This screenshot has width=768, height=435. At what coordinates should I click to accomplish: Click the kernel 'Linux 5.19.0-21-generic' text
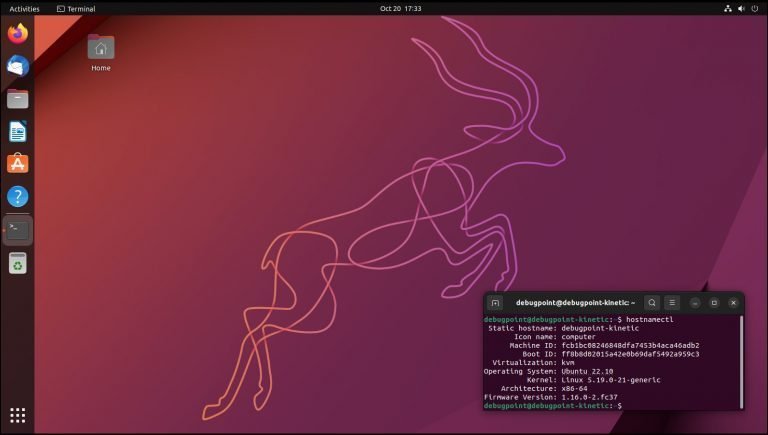pos(611,380)
